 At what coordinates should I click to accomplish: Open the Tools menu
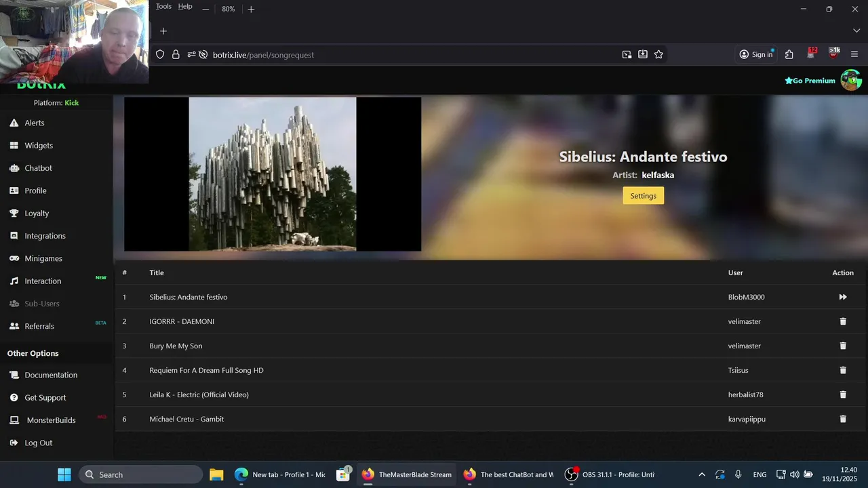[x=163, y=6]
